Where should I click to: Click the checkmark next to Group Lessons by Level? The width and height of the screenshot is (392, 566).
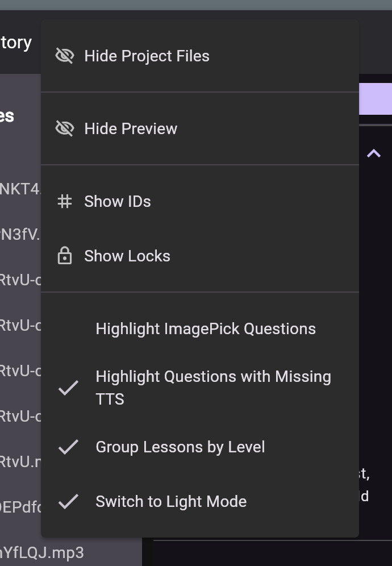tap(68, 447)
